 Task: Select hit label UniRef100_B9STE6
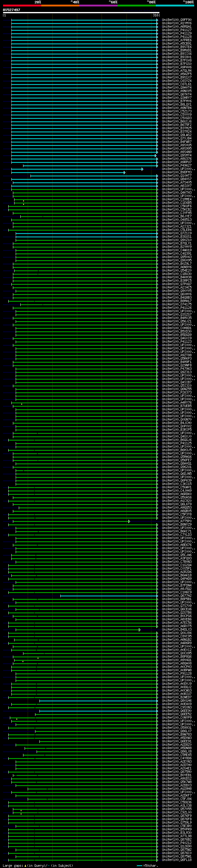(x=176, y=47)
